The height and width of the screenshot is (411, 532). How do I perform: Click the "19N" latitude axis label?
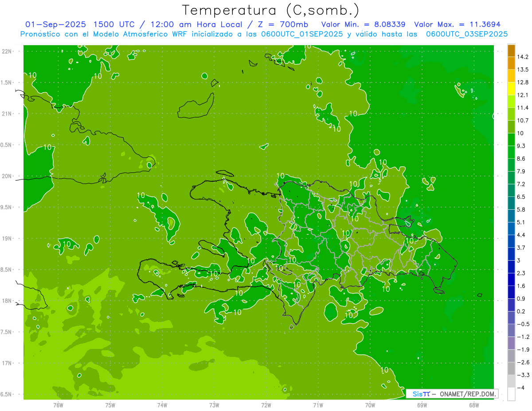click(7, 239)
